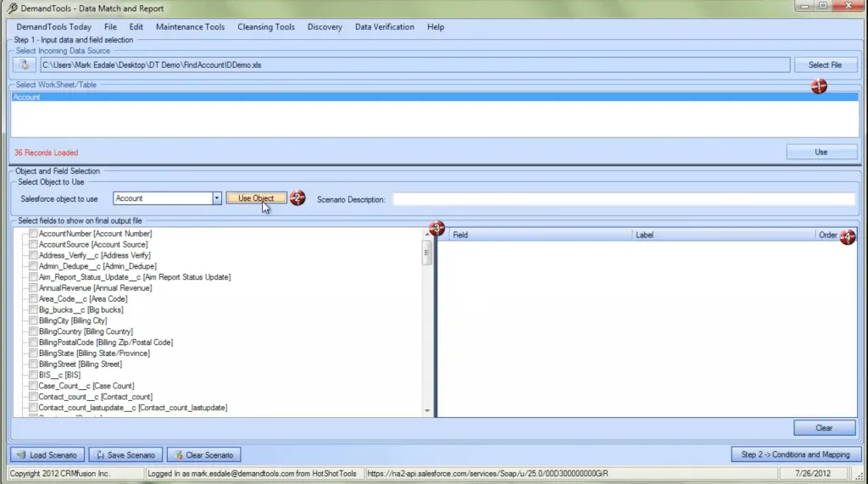This screenshot has height=484, width=868.
Task: Open the File menu
Action: pyautogui.click(x=110, y=26)
